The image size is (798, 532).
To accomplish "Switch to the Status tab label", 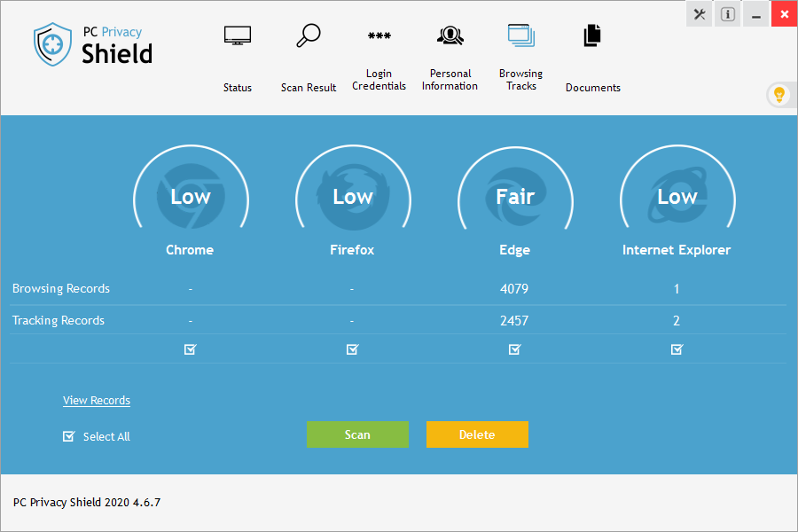I will tap(237, 88).
